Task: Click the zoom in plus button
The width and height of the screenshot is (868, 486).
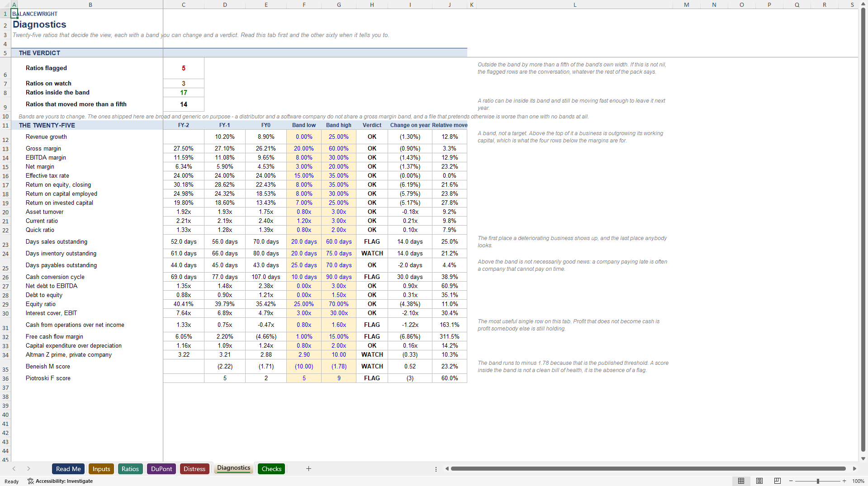Action: pyautogui.click(x=844, y=481)
